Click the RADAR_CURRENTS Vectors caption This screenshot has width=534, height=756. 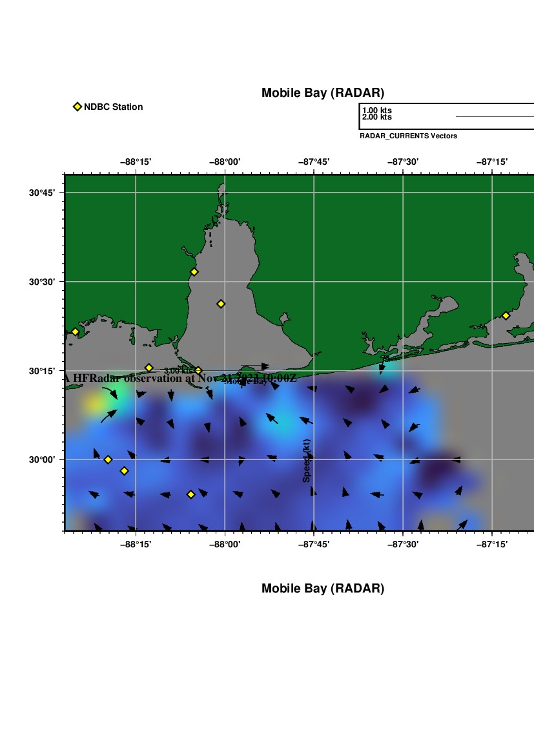tap(408, 136)
